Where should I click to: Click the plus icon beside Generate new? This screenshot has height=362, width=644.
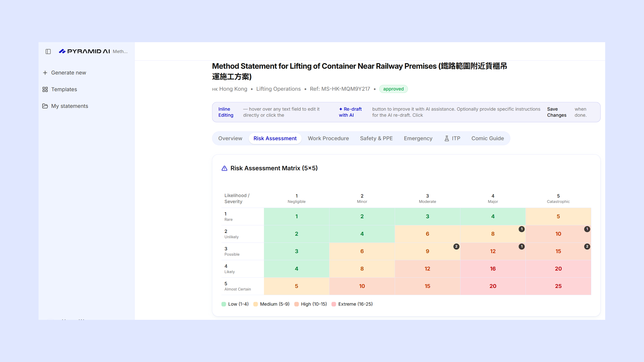point(45,73)
